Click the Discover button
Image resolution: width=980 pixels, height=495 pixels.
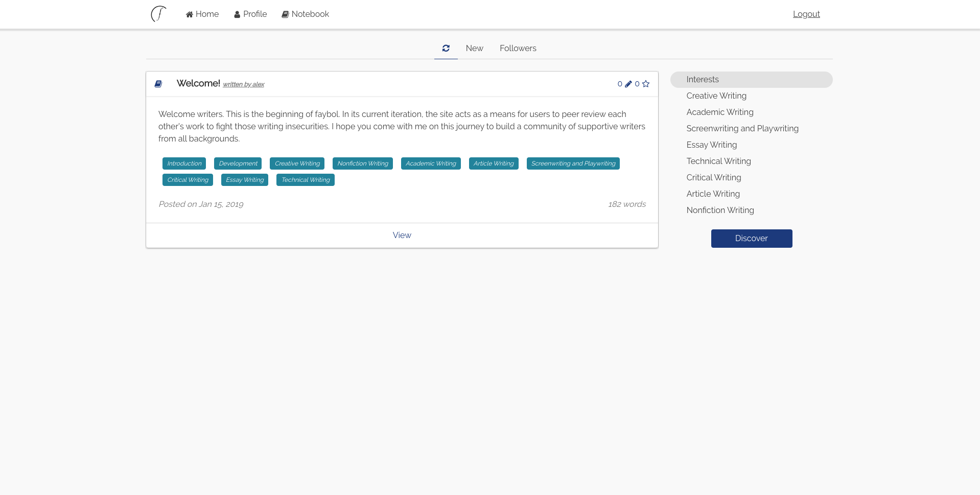(752, 239)
